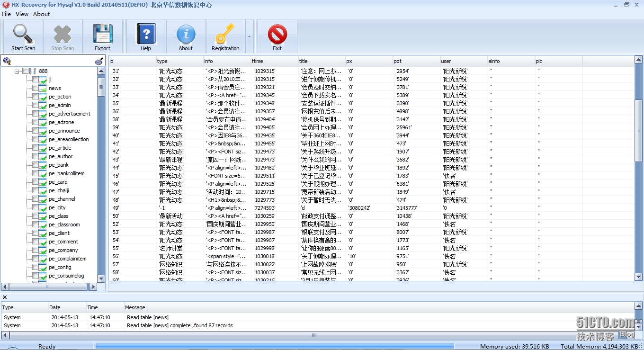Click the '25961' pot value cell
The width and height of the screenshot is (644, 350).
tap(417, 127)
